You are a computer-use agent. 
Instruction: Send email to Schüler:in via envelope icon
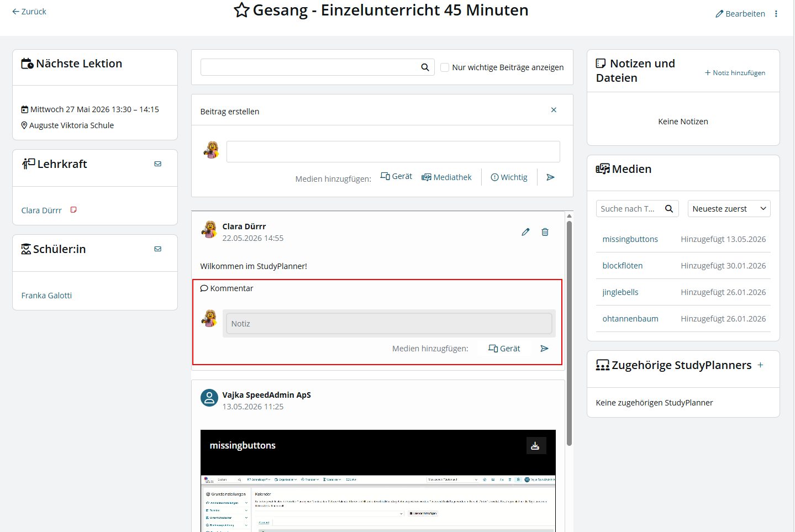click(x=158, y=249)
